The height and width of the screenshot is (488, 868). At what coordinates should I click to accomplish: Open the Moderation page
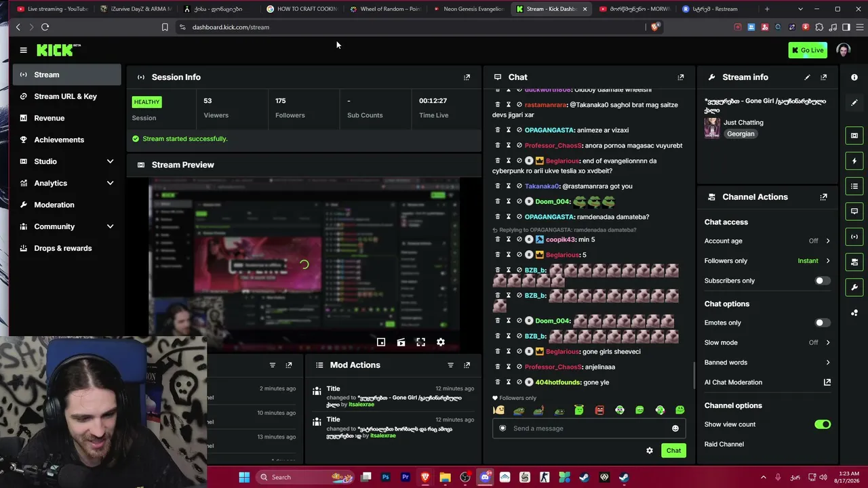(66, 205)
